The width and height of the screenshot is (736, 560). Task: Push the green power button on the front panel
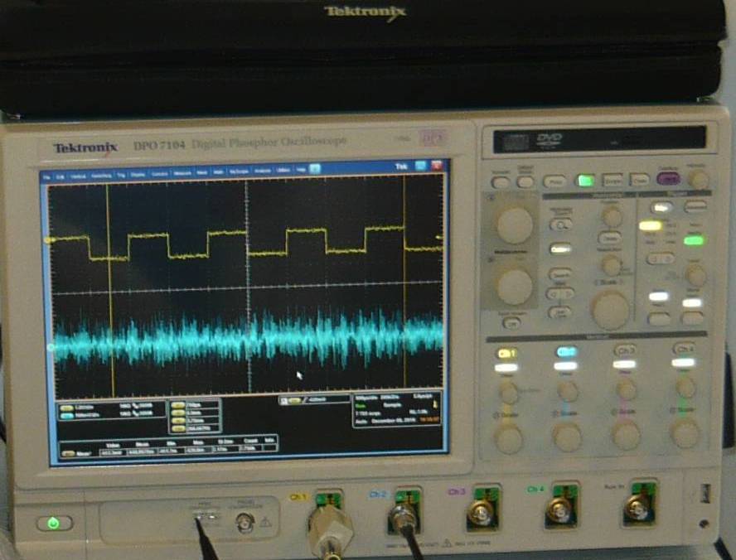click(x=54, y=523)
